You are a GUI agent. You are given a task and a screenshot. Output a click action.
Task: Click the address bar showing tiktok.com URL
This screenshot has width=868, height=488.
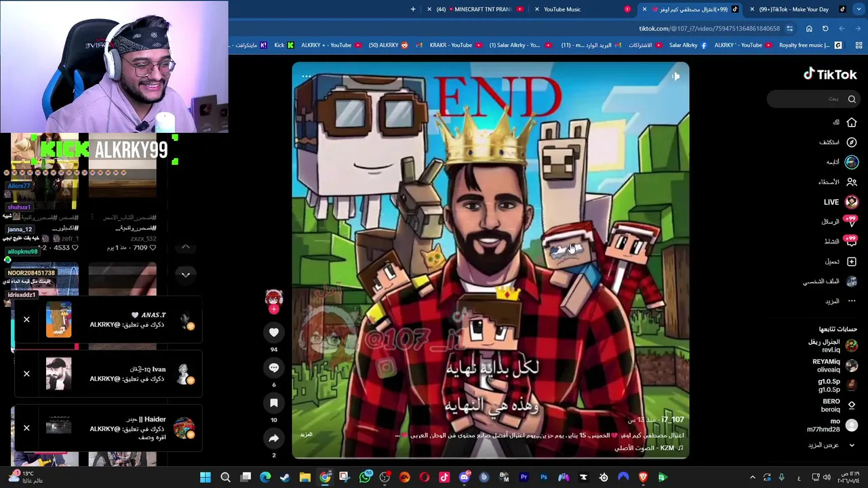pos(709,28)
